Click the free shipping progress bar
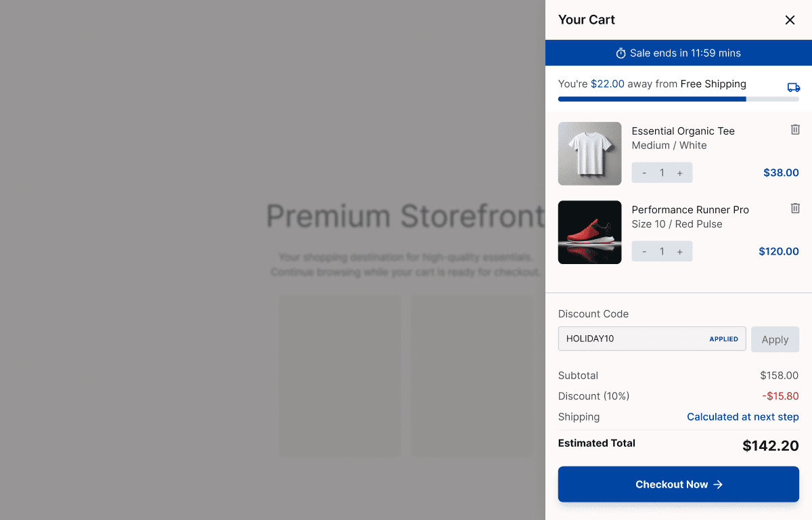This screenshot has height=520, width=812. (679, 99)
